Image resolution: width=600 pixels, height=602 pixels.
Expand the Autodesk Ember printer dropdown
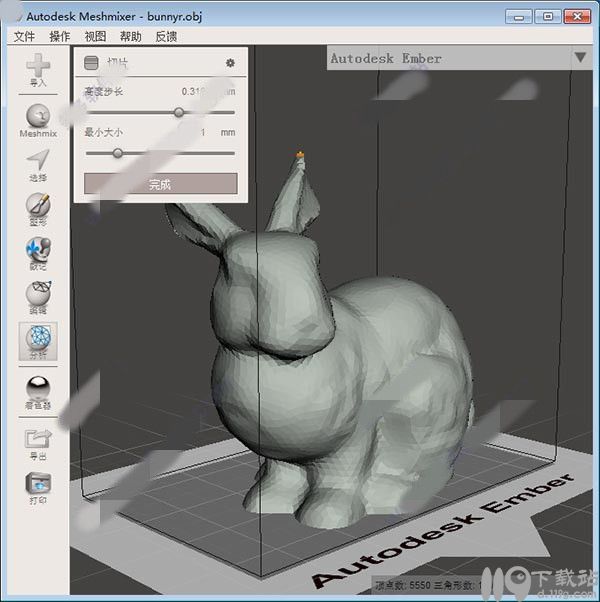[x=580, y=58]
